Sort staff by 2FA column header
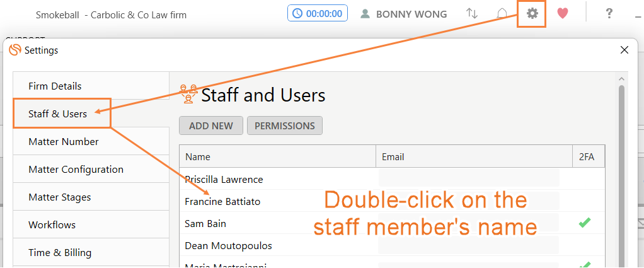This screenshot has width=644, height=268. pyautogui.click(x=589, y=156)
